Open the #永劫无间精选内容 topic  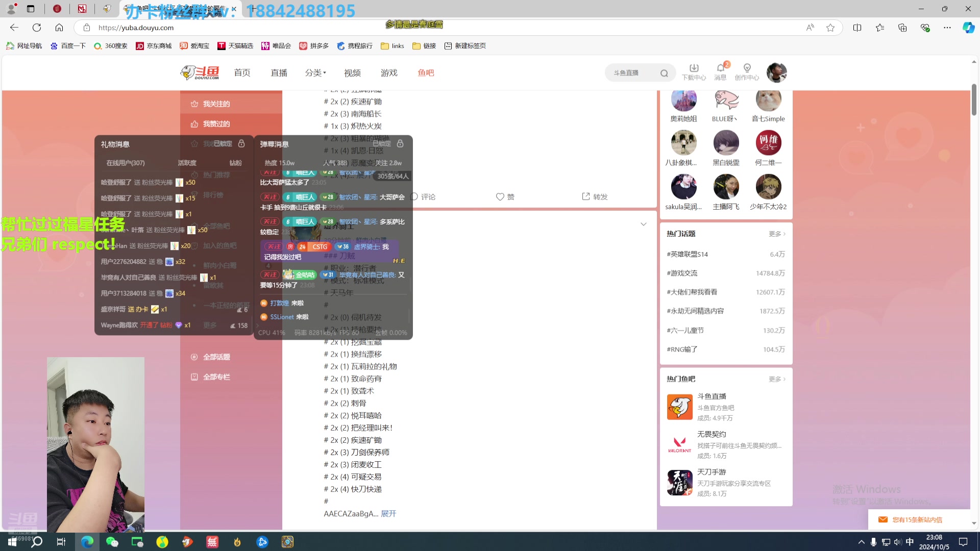(695, 311)
